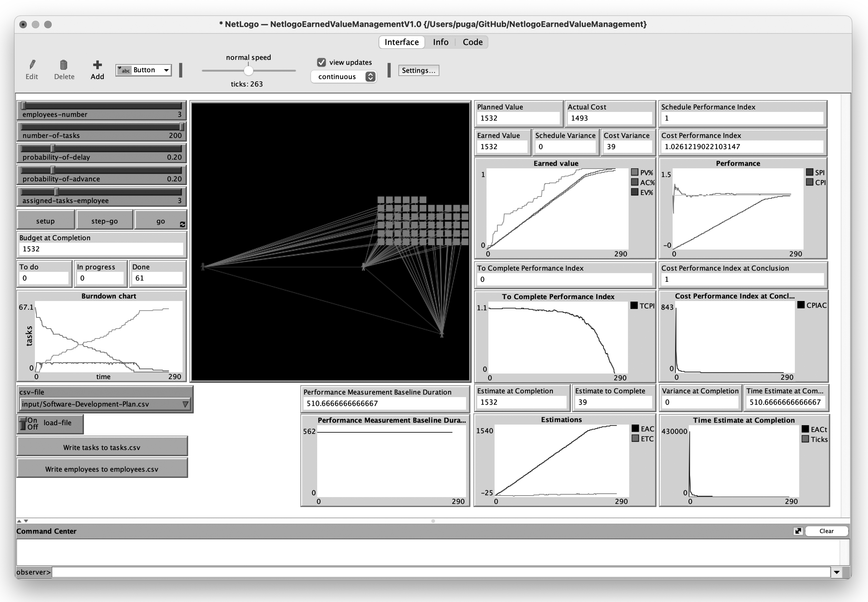
Task: Click the CPIAC legend swatch
Action: [801, 305]
